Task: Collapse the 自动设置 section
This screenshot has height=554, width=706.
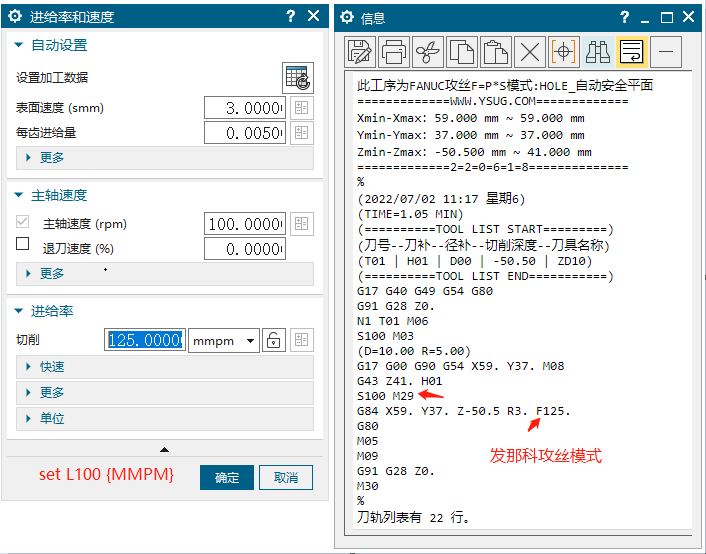Action: (x=18, y=45)
